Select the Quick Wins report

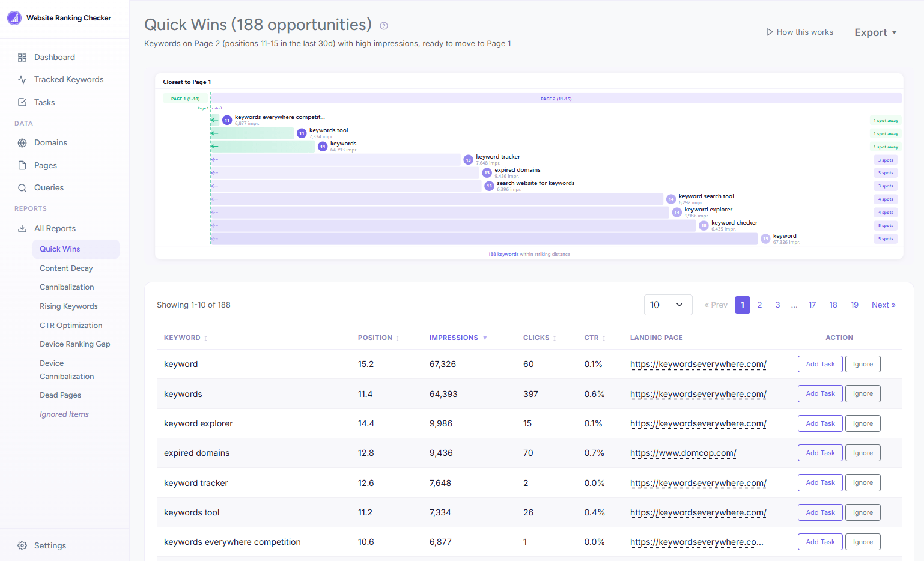tap(76, 249)
